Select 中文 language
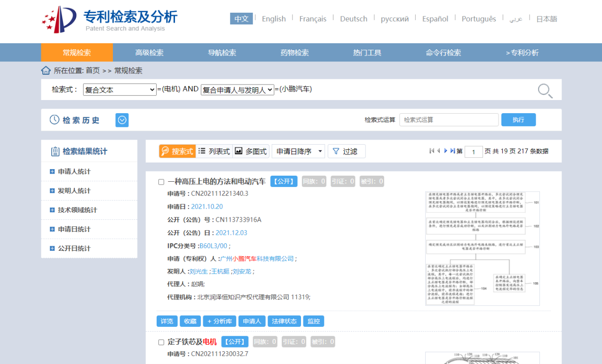This screenshot has height=364, width=602. coord(241,19)
